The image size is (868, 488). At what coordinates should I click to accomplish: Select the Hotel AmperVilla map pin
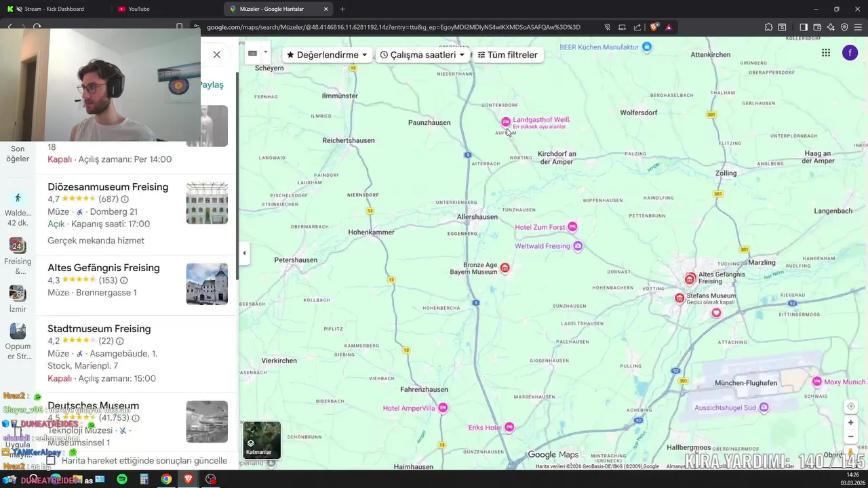pos(443,408)
